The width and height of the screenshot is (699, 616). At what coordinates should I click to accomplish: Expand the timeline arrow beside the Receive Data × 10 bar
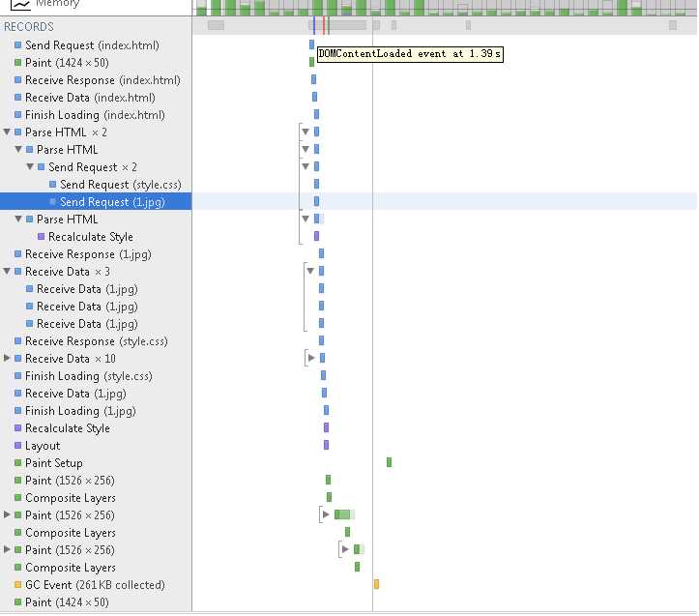point(311,358)
